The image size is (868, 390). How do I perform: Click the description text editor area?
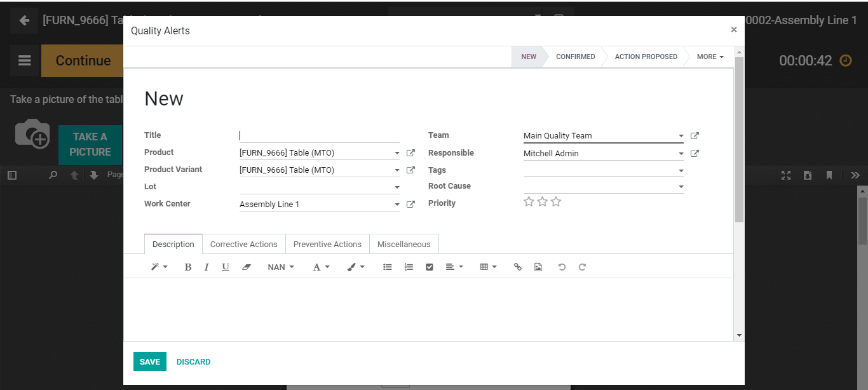click(x=428, y=309)
